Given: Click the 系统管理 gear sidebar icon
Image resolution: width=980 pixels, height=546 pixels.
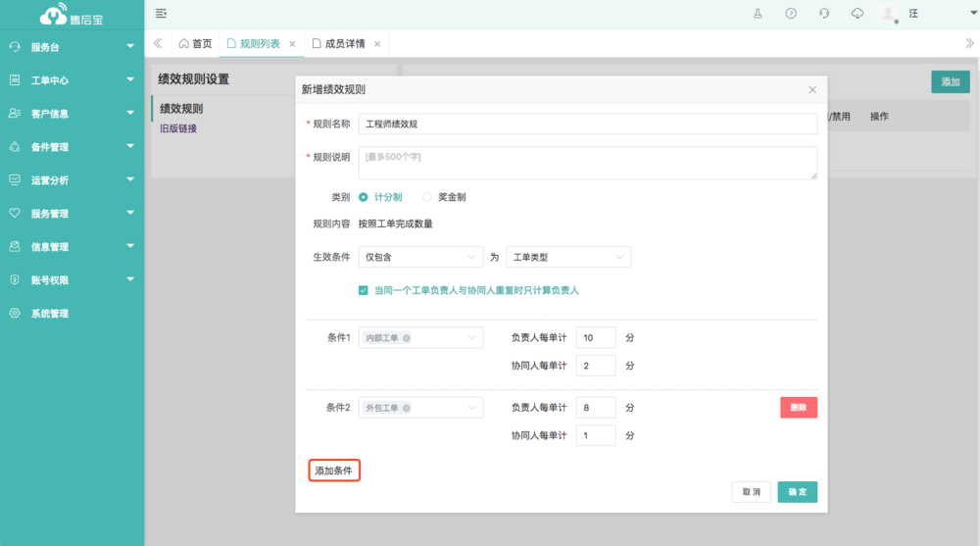Looking at the screenshot, I should pyautogui.click(x=15, y=313).
